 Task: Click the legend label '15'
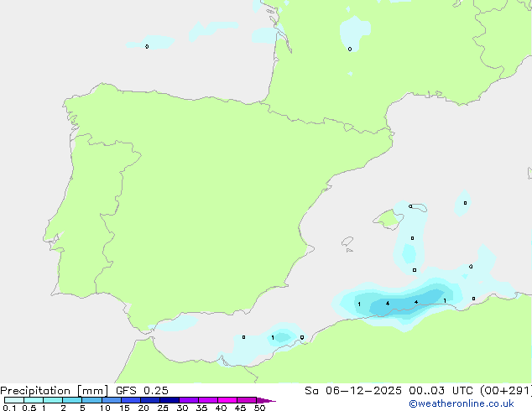pos(124,408)
